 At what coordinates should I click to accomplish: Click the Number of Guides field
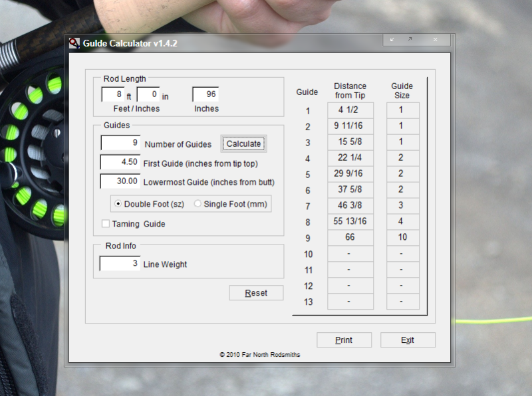point(120,143)
